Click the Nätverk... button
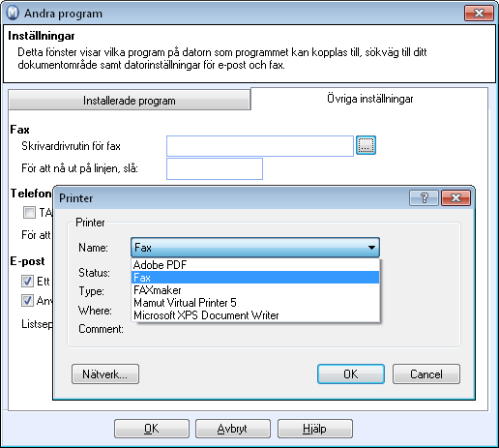The width and height of the screenshot is (499, 448). click(105, 374)
